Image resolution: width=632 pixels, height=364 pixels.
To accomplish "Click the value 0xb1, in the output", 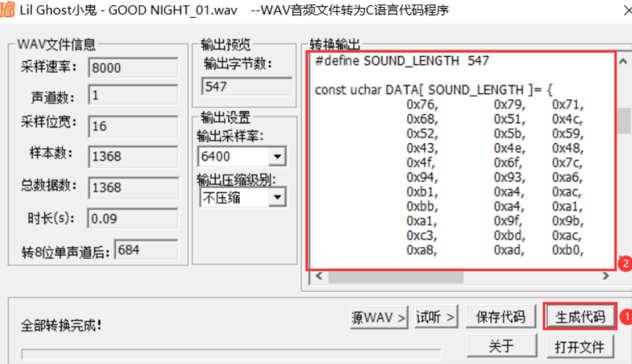I will [422, 192].
